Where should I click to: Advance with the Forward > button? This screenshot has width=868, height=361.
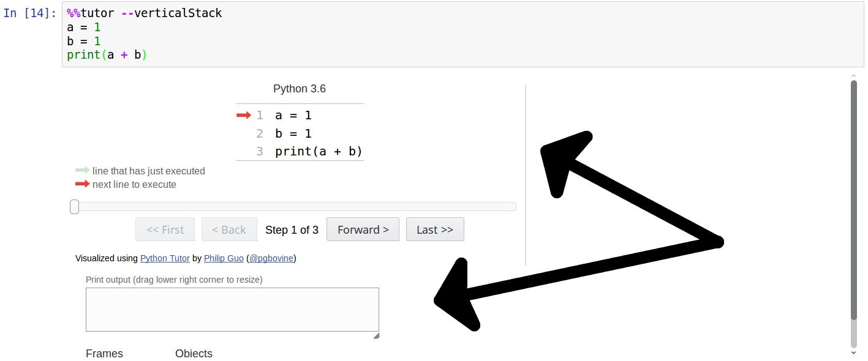[x=363, y=229]
